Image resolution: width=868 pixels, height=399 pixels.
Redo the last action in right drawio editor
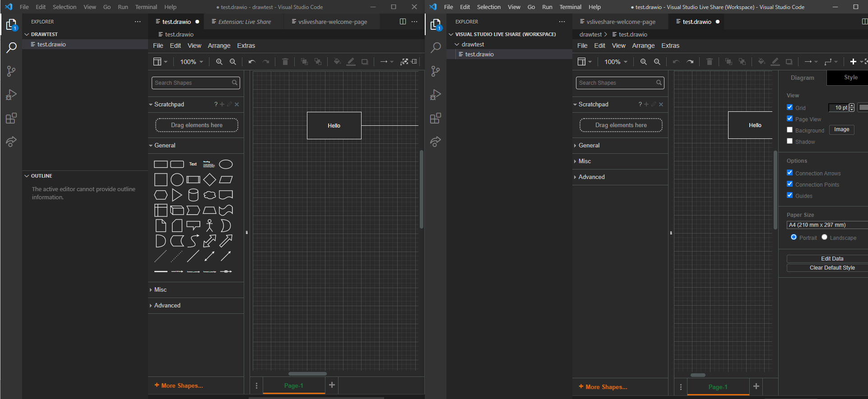pos(690,62)
